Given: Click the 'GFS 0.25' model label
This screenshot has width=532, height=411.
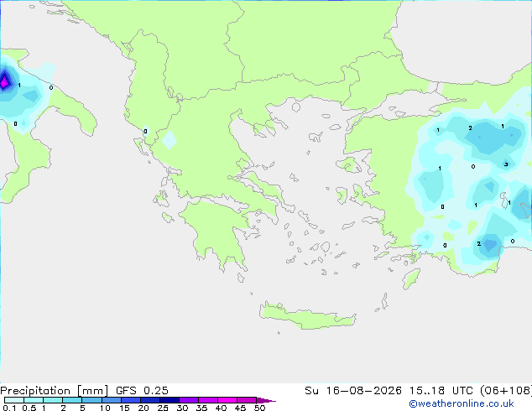Looking at the screenshot, I should tap(142, 391).
